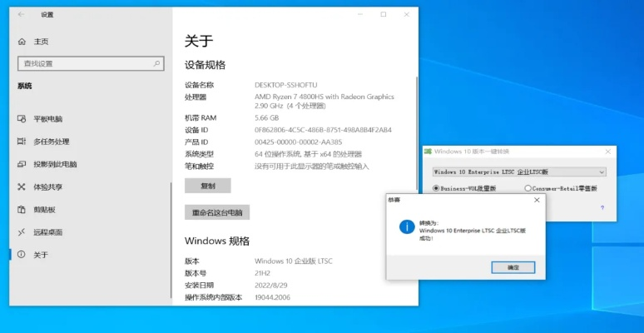Click the 系统类型 value 64 位操作系统
The height and width of the screenshot is (333, 644).
tap(308, 155)
